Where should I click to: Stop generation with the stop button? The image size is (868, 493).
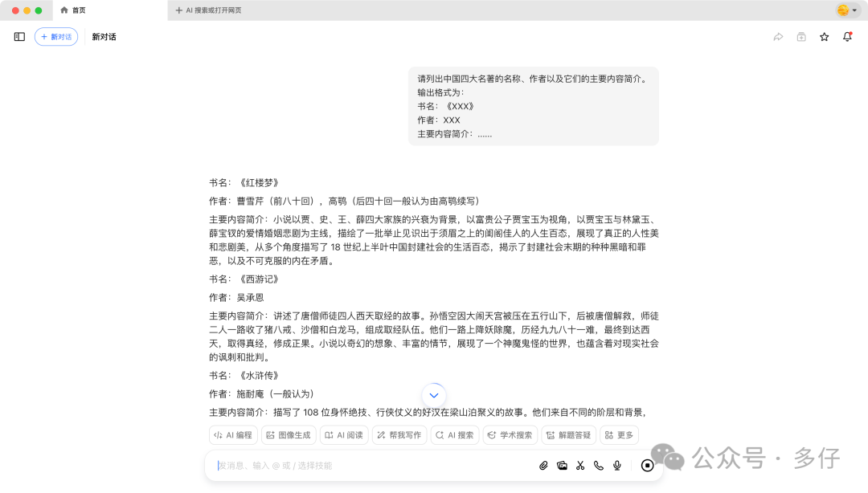(647, 466)
